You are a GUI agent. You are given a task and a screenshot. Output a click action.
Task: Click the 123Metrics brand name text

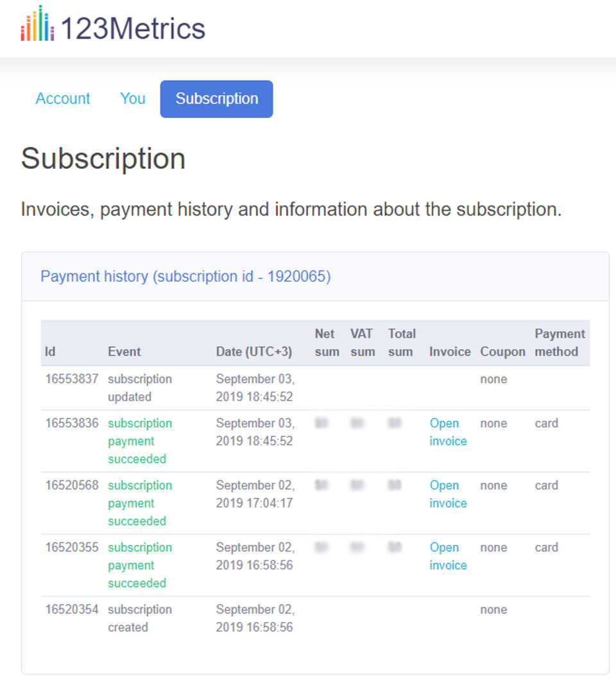tap(133, 29)
